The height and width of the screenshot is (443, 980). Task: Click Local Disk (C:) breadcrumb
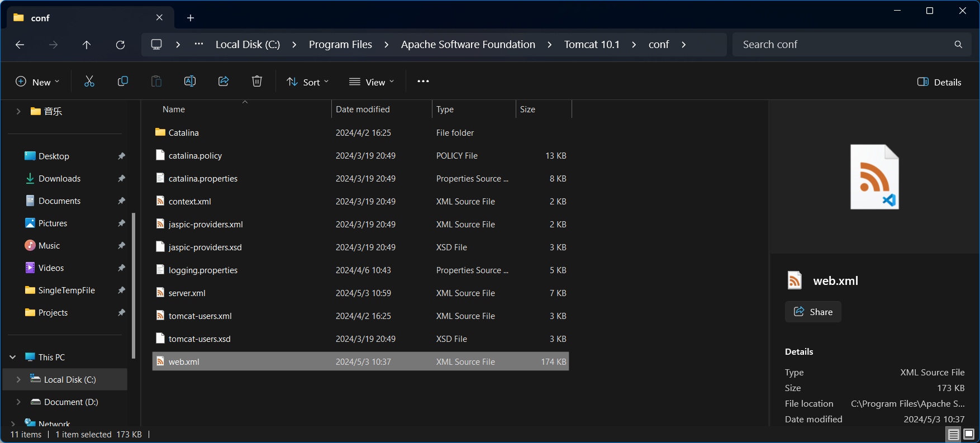pyautogui.click(x=248, y=45)
